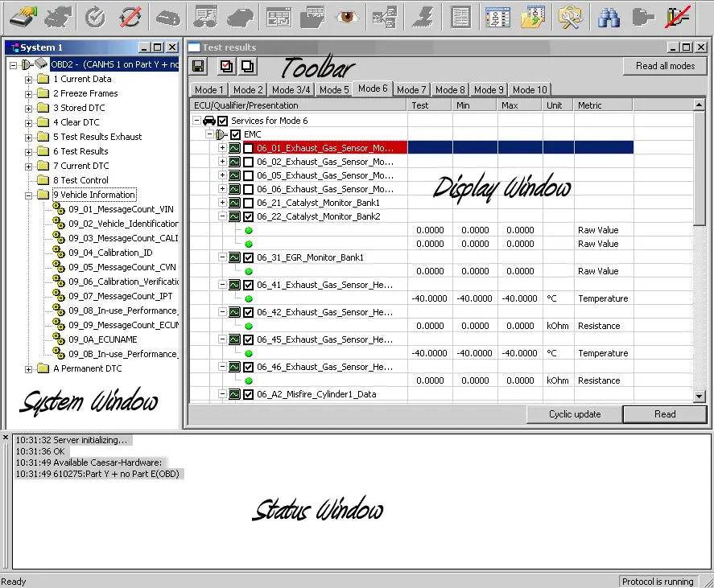Click the save icon in the Test results toolbar
The width and height of the screenshot is (714, 588).
point(198,66)
